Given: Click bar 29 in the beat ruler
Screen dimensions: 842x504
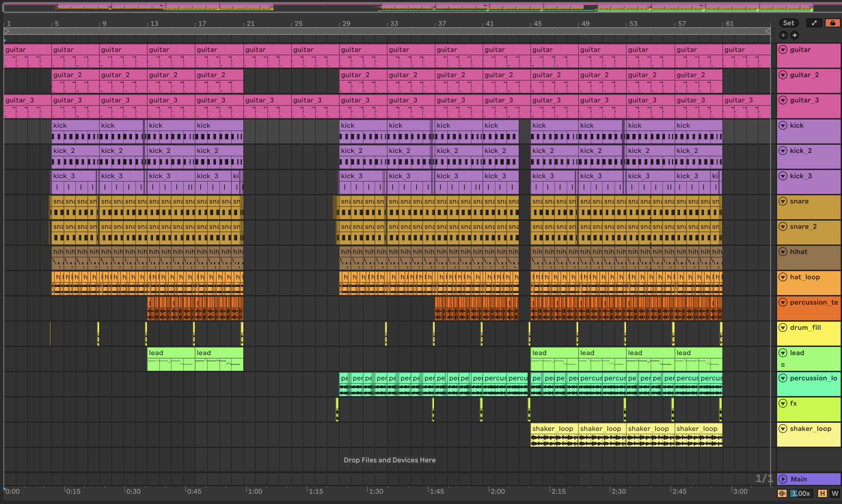Looking at the screenshot, I should click(x=346, y=24).
